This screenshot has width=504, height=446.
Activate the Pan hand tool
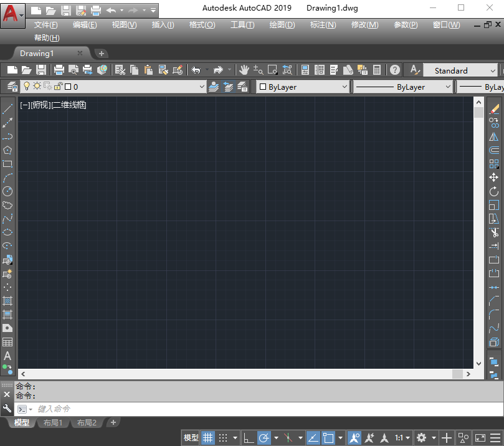(x=244, y=70)
